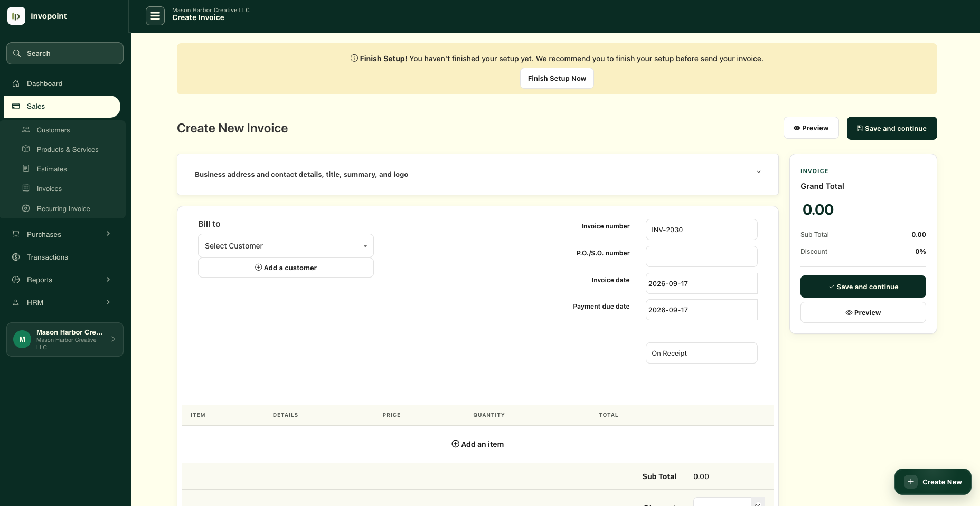The width and height of the screenshot is (980, 506).
Task: Click the Dashboard home icon
Action: [x=16, y=83]
